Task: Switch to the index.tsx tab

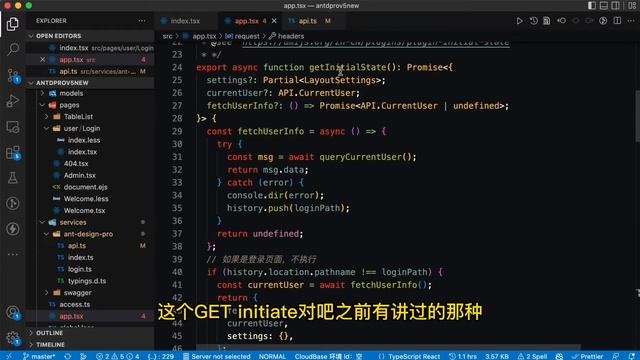Action: click(x=186, y=21)
